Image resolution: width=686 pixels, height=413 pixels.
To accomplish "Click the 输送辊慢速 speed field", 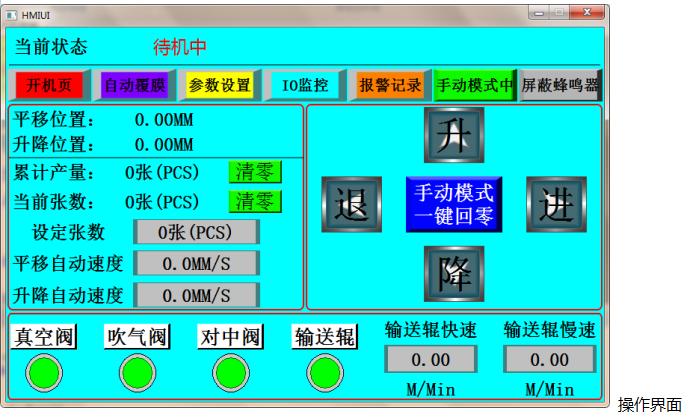I will pyautogui.click(x=550, y=359).
